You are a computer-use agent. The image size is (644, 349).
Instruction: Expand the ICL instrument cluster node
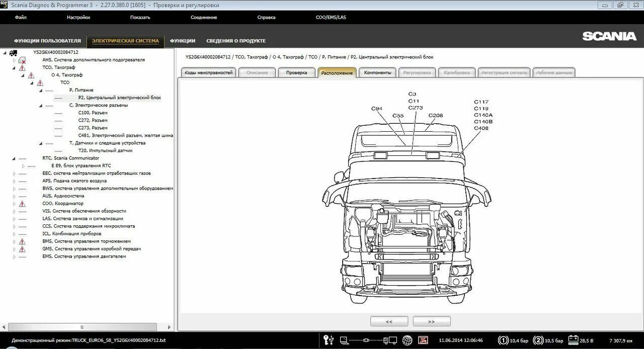(x=14, y=234)
